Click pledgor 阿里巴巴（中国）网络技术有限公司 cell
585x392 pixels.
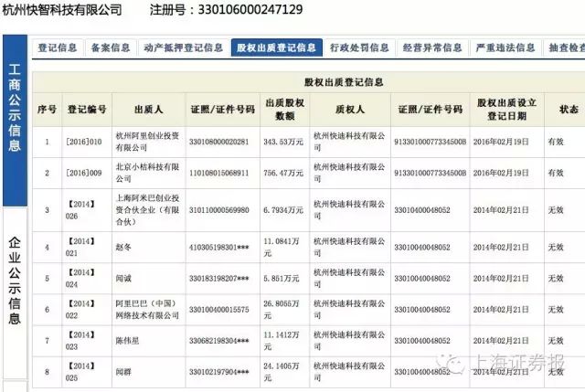point(148,310)
